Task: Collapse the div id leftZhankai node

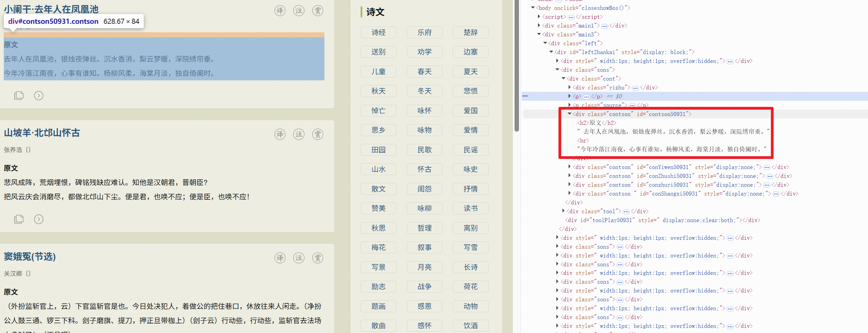Action: click(x=551, y=52)
